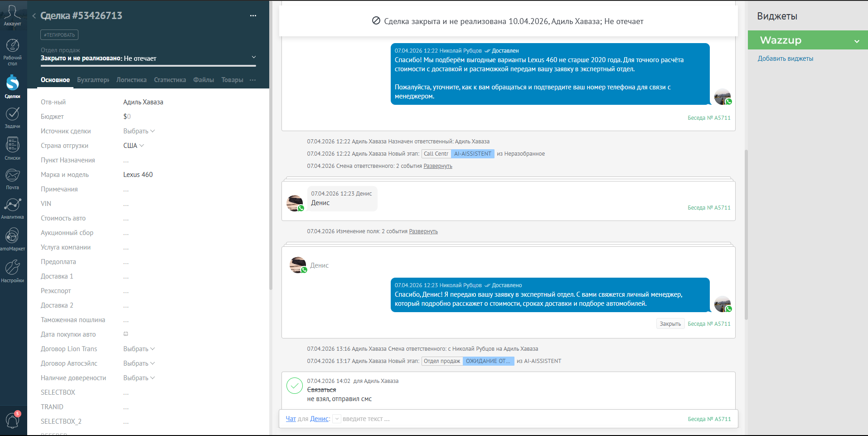
Task: Switch to the Файлы tab
Action: click(204, 80)
